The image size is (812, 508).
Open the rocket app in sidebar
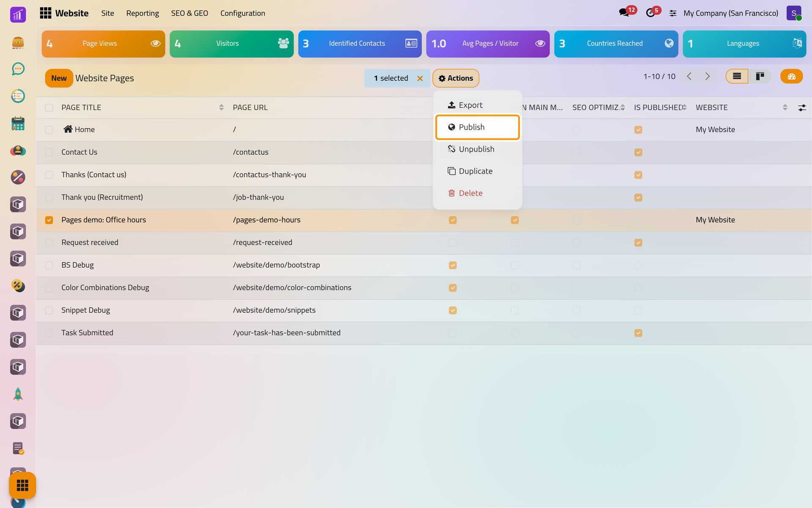(18, 394)
